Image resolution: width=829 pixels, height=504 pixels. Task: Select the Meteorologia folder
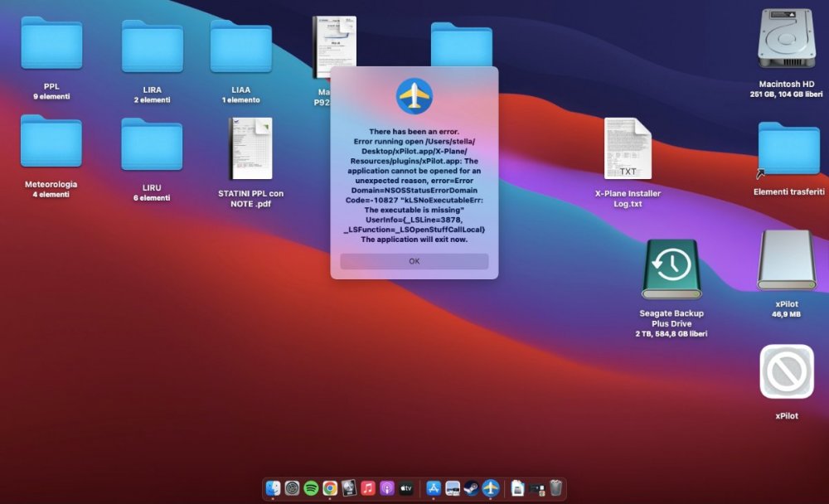click(x=51, y=143)
